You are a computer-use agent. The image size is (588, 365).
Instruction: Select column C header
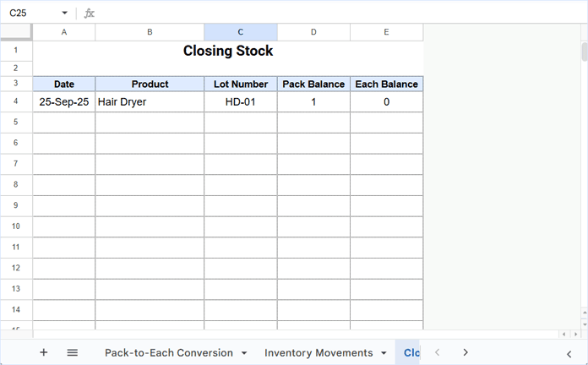[x=241, y=32]
